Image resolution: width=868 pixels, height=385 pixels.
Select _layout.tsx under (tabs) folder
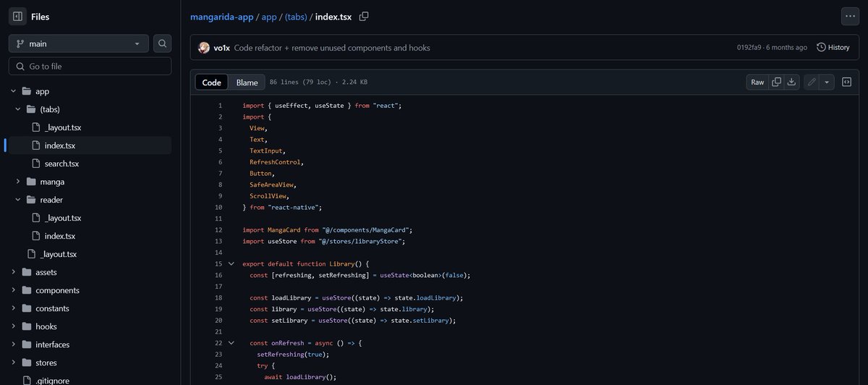tap(62, 127)
